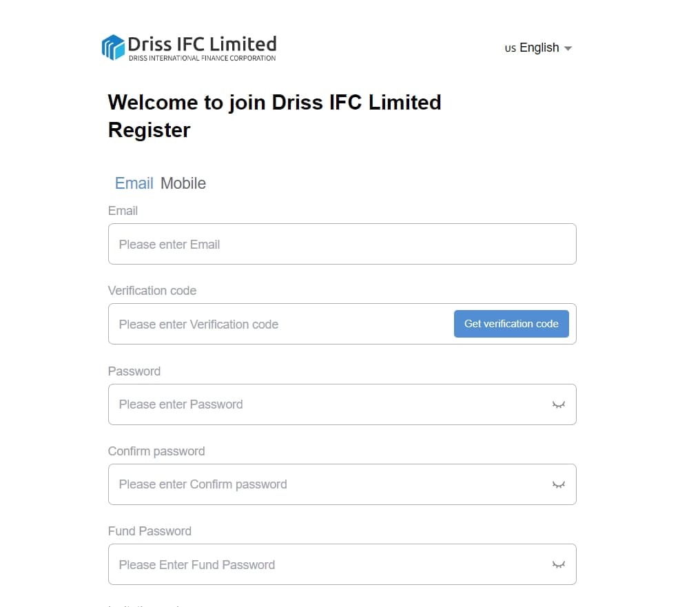
Task: Focus the 'Please enter Email' field
Action: click(x=342, y=244)
